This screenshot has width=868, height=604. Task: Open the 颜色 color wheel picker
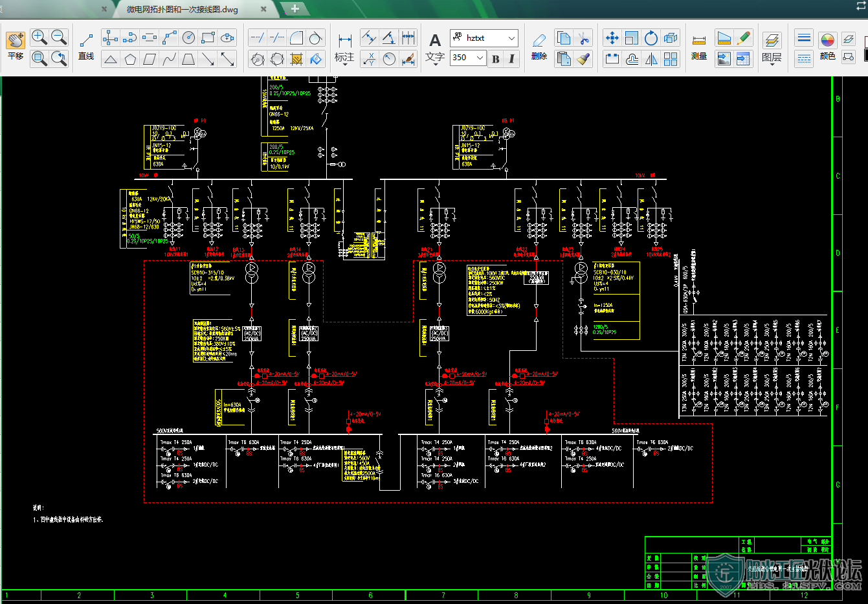pos(827,40)
